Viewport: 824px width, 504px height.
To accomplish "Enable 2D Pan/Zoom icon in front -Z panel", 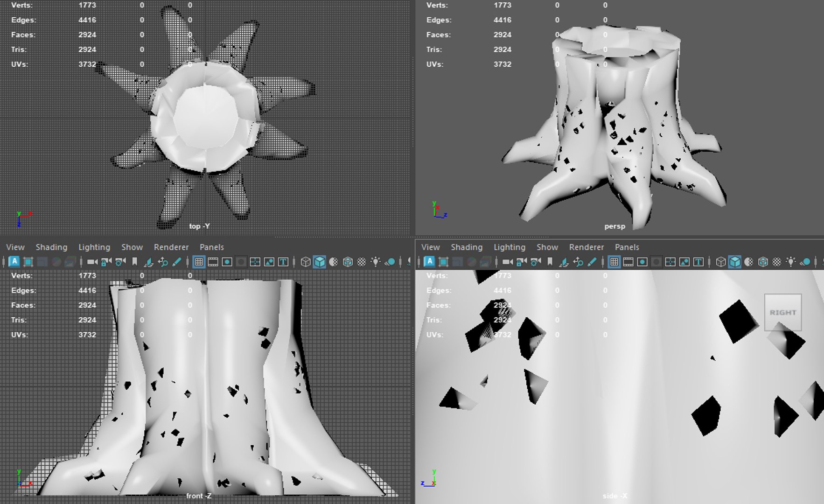I will pos(162,262).
